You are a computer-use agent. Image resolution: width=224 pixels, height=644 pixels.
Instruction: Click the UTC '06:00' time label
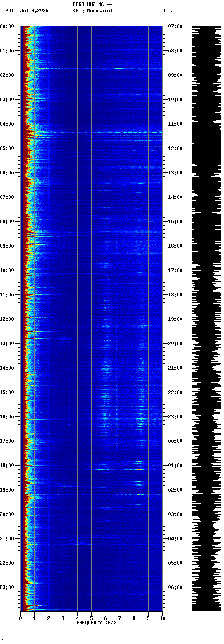tap(175, 587)
